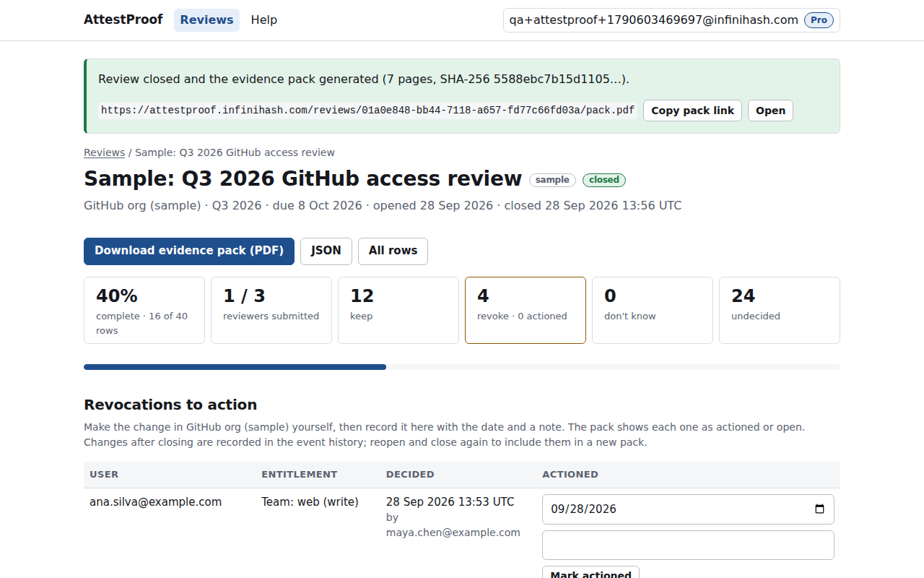Copy the pack link
Viewport: 924px width, 578px height.
(692, 111)
